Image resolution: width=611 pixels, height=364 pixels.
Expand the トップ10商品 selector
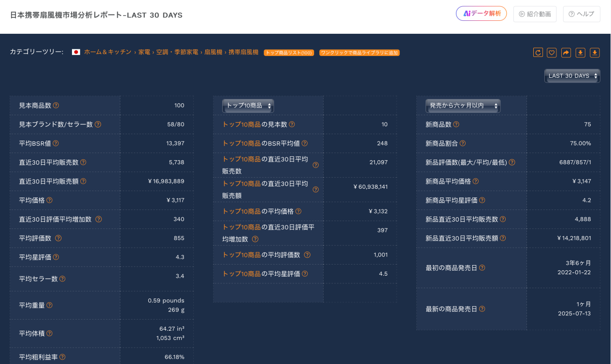[x=248, y=106]
